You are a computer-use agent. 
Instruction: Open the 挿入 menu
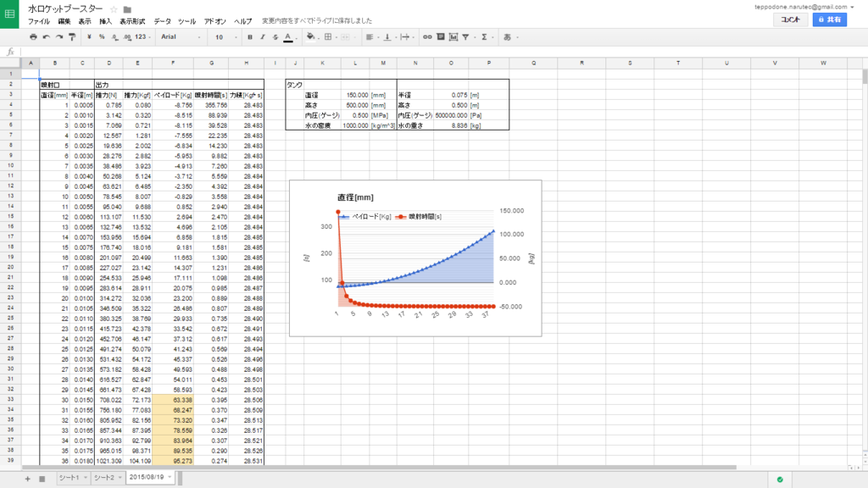click(x=105, y=21)
